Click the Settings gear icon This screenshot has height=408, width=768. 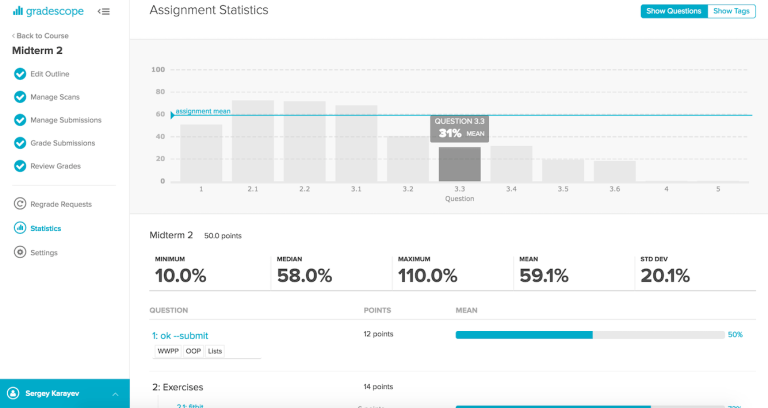tap(20, 252)
